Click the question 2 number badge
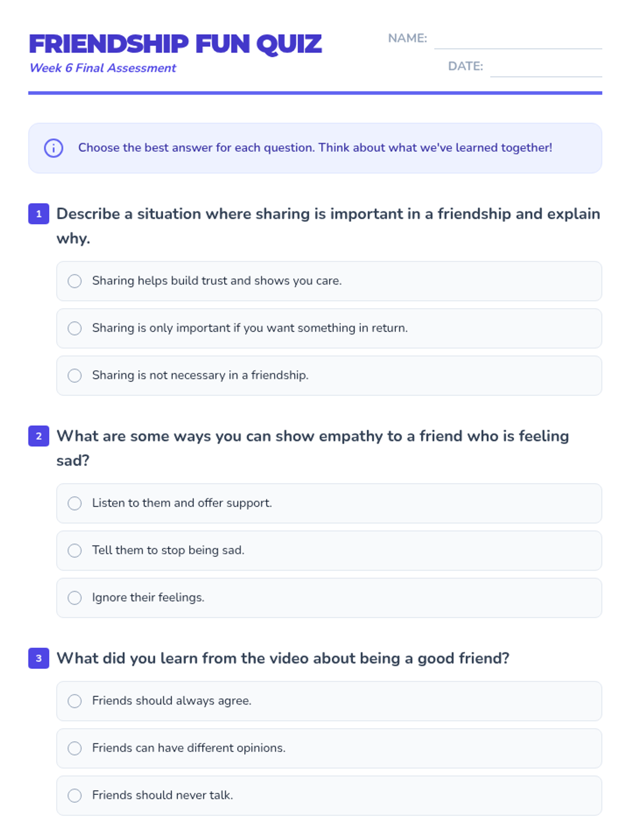The image size is (630, 840). pos(39,436)
